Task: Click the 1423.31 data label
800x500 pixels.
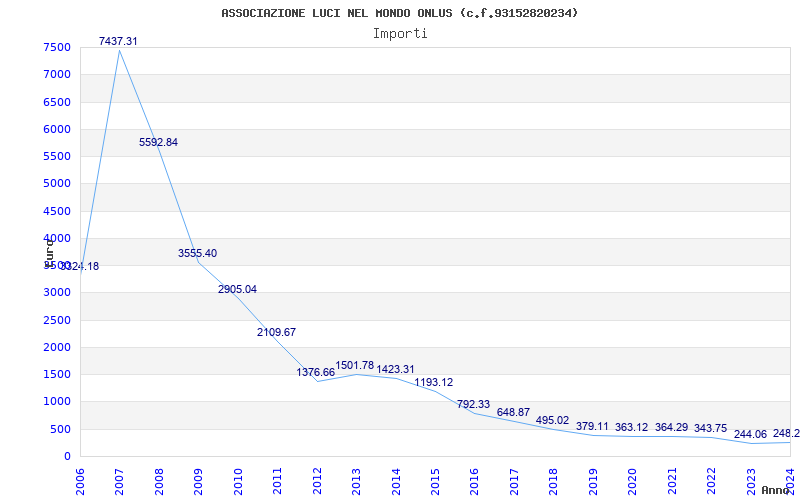Action: pyautogui.click(x=395, y=369)
